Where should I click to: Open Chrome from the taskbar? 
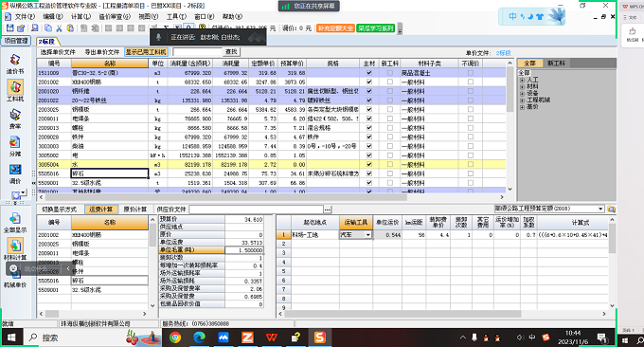tap(175, 338)
